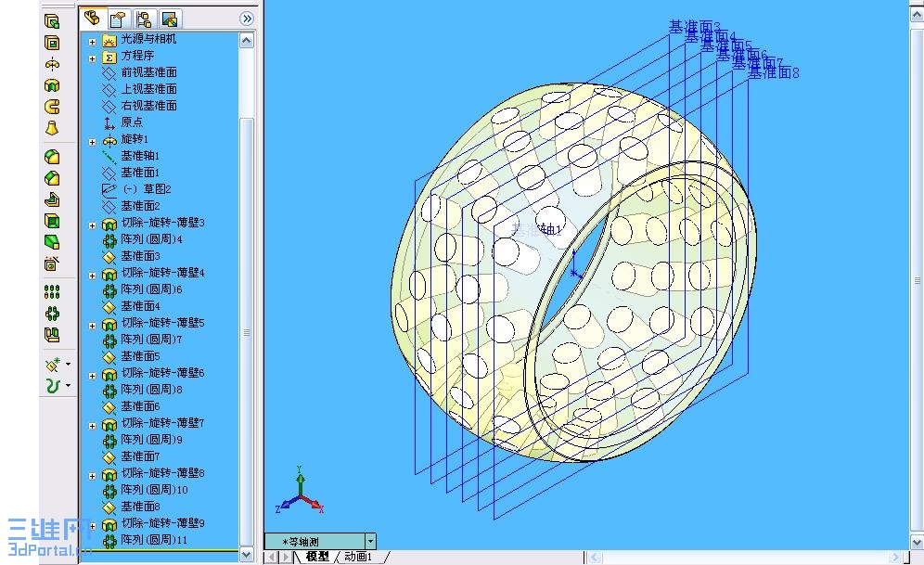Select the Revolved Boss/Base tool in the toolbar

(x=52, y=64)
